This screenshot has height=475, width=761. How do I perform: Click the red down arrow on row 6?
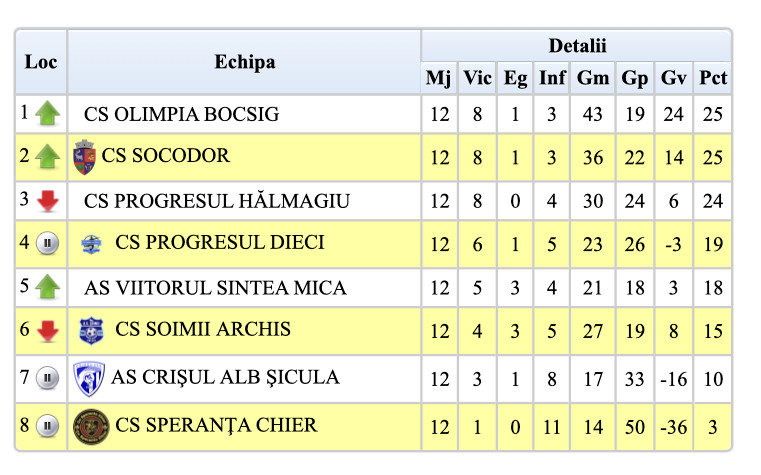pyautogui.click(x=47, y=331)
